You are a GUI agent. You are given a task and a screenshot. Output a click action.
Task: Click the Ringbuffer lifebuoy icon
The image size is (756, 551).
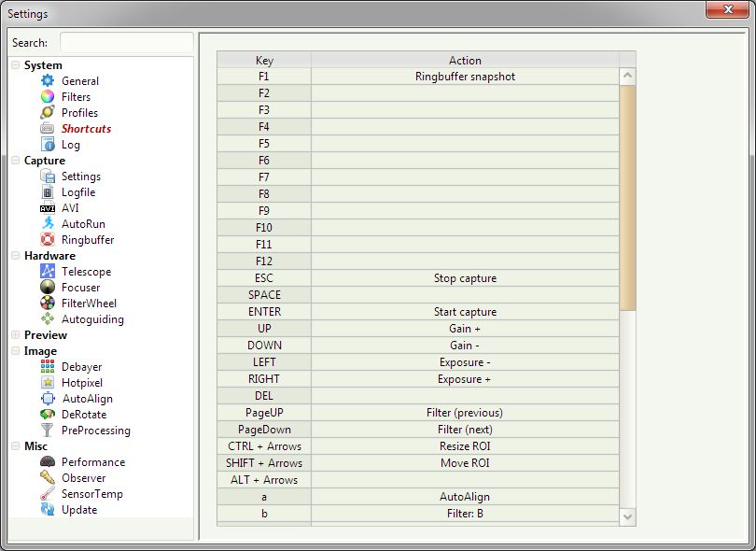click(48, 239)
